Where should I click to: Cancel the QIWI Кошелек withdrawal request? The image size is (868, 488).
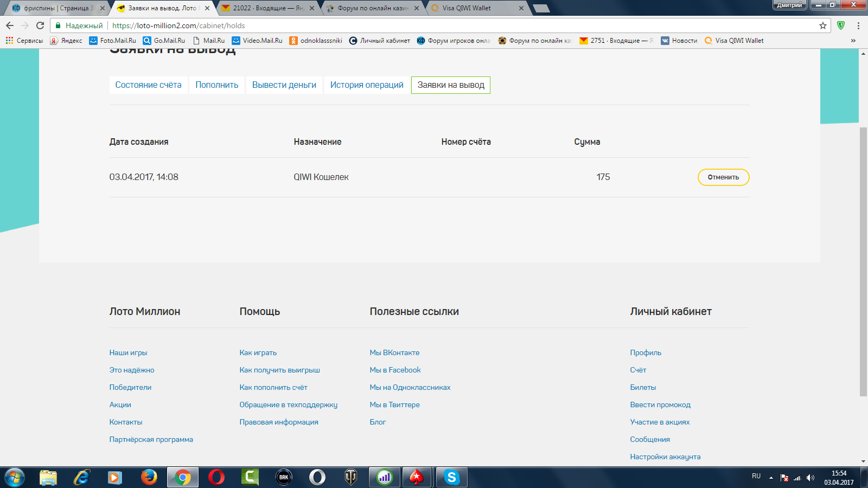pyautogui.click(x=723, y=177)
